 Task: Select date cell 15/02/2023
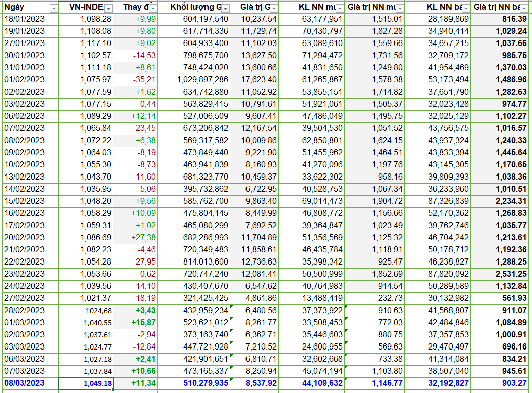tap(30, 201)
